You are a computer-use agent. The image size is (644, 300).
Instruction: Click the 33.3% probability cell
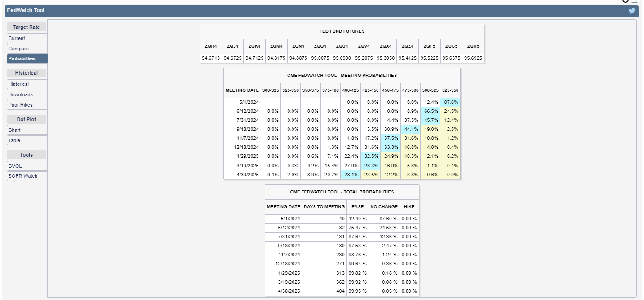[391, 147]
